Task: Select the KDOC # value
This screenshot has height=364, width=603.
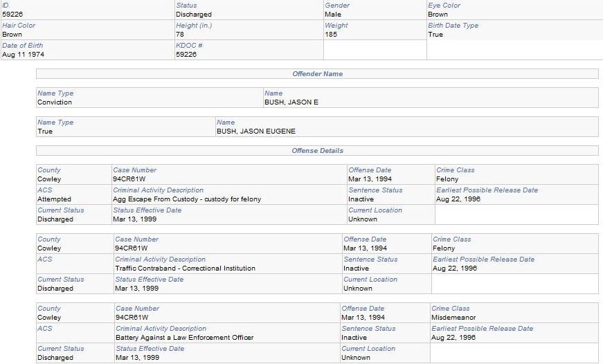Action: [x=186, y=54]
